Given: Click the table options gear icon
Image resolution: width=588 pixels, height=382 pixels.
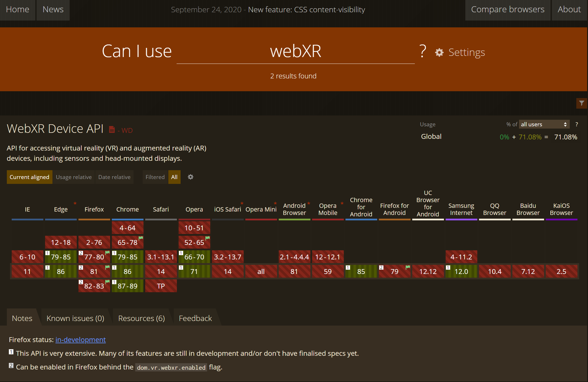Looking at the screenshot, I should click(x=191, y=177).
